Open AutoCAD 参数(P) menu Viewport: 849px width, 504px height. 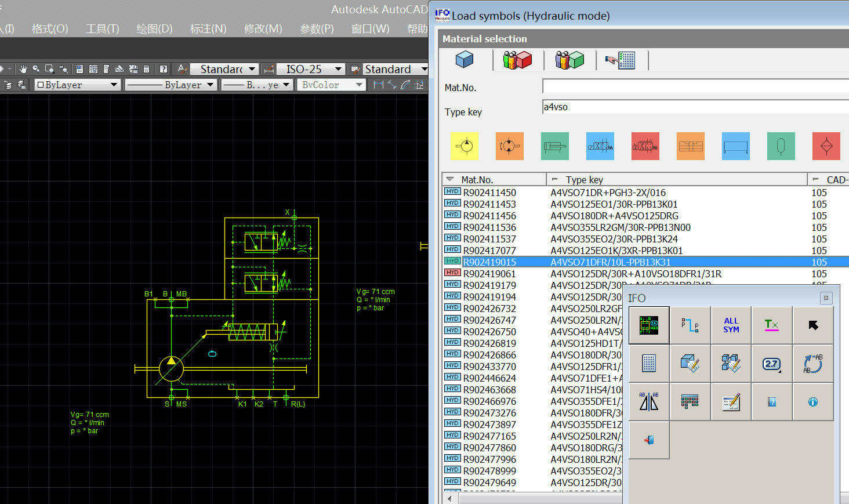(x=317, y=29)
